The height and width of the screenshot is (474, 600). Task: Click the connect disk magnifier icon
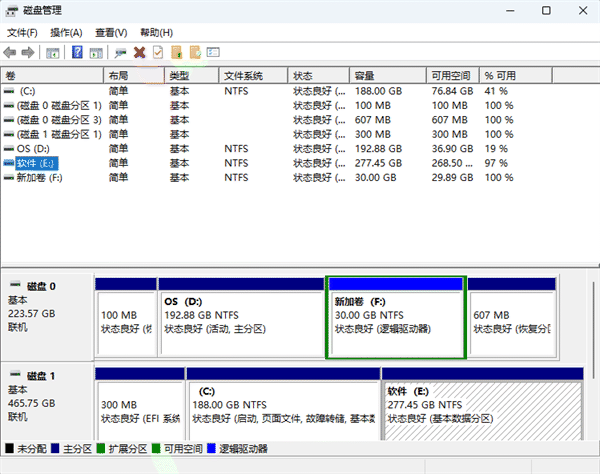(x=121, y=53)
